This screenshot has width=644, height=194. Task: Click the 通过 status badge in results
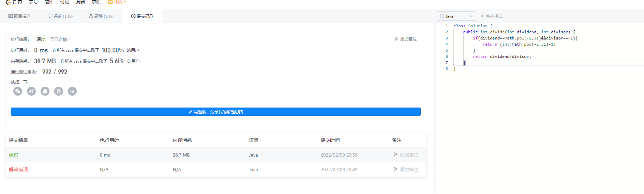click(x=41, y=39)
